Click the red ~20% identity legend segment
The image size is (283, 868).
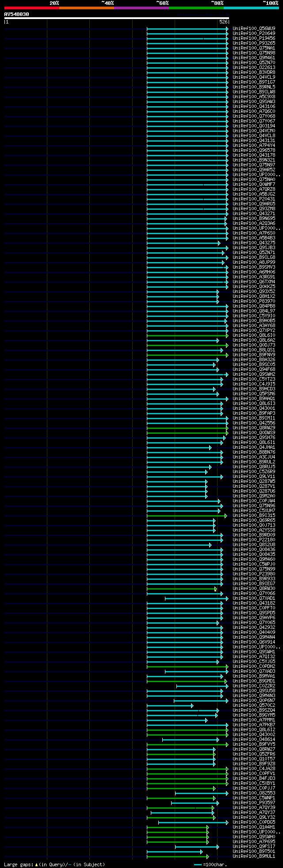(x=32, y=8)
